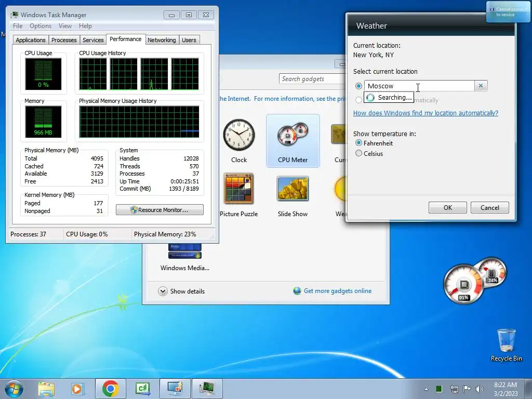Clear the Moscow location text with X
This screenshot has height=399, width=532.
[x=481, y=86]
